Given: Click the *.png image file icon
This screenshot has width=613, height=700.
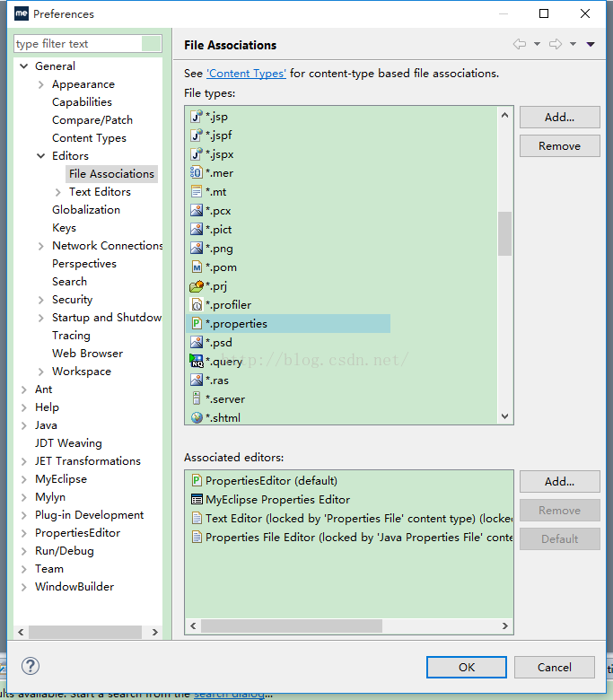Looking at the screenshot, I should (x=197, y=248).
